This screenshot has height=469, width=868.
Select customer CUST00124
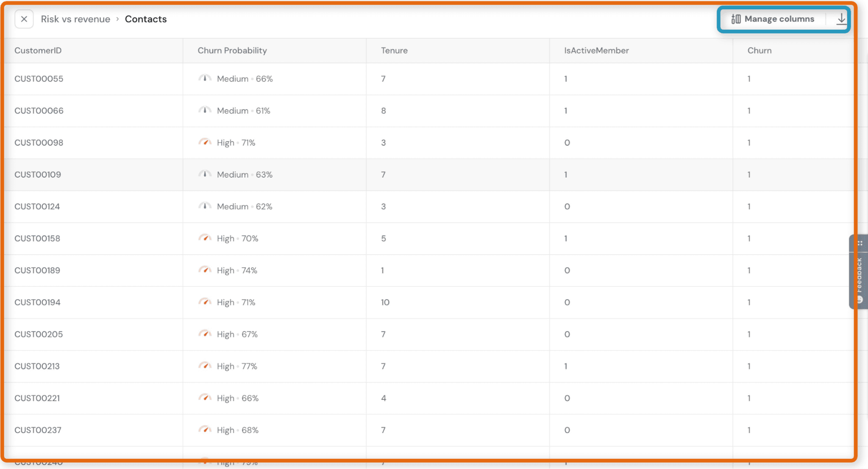point(37,206)
